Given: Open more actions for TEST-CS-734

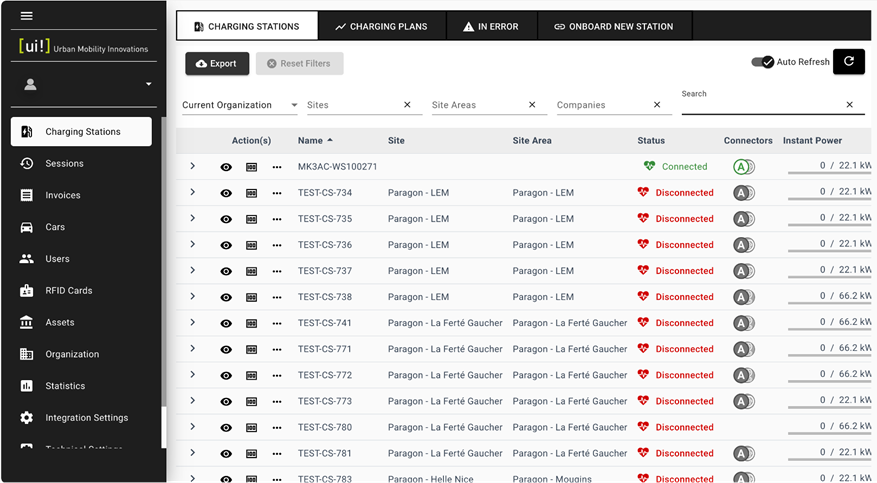Looking at the screenshot, I should tap(277, 193).
